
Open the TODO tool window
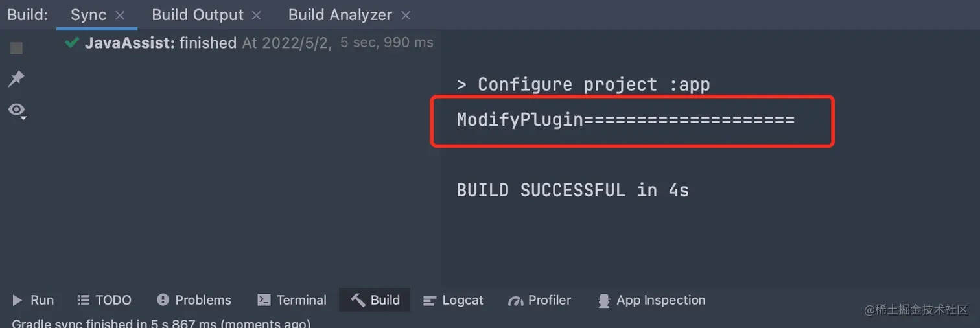pos(104,300)
